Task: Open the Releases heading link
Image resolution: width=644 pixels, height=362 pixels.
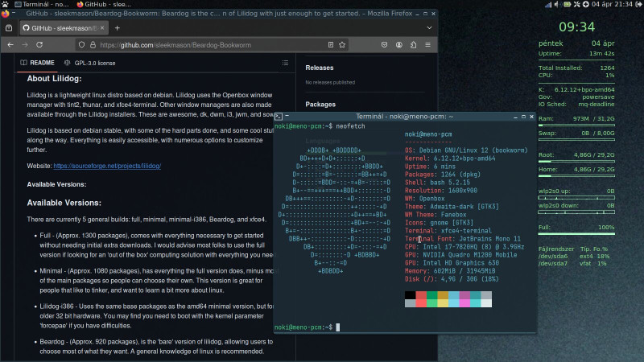Action: (x=320, y=68)
